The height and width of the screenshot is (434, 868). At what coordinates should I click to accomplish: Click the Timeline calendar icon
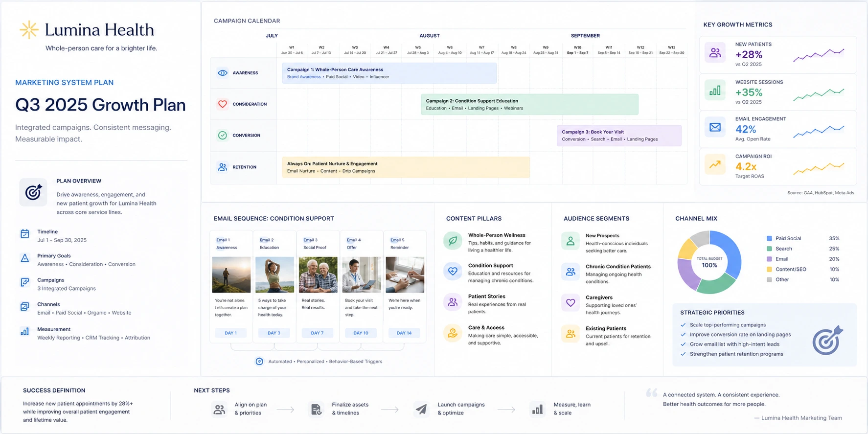[25, 234]
